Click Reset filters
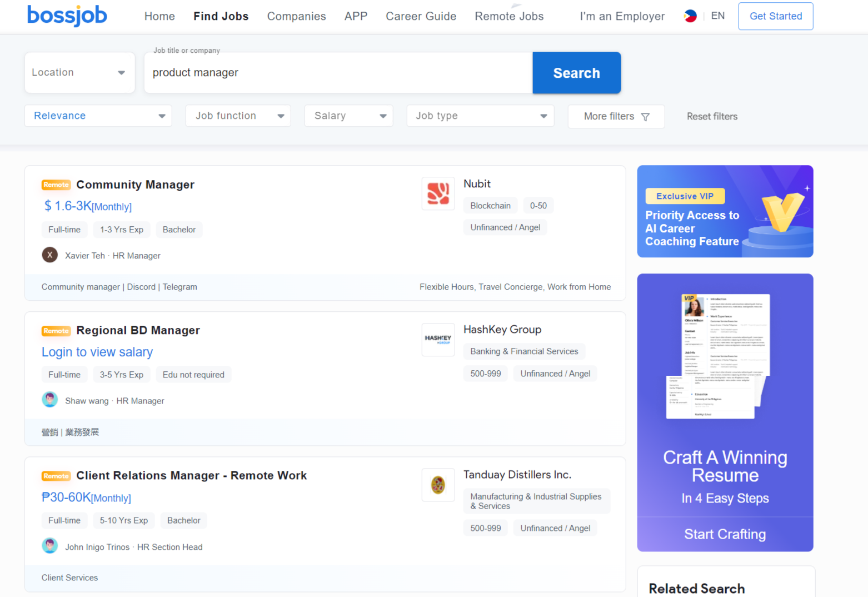The image size is (868, 597). [x=712, y=116]
